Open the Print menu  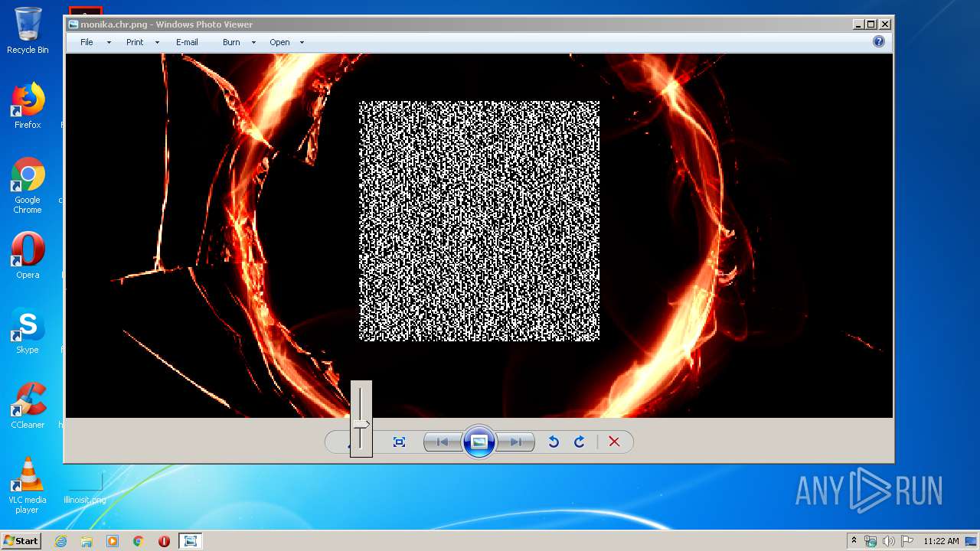point(135,42)
